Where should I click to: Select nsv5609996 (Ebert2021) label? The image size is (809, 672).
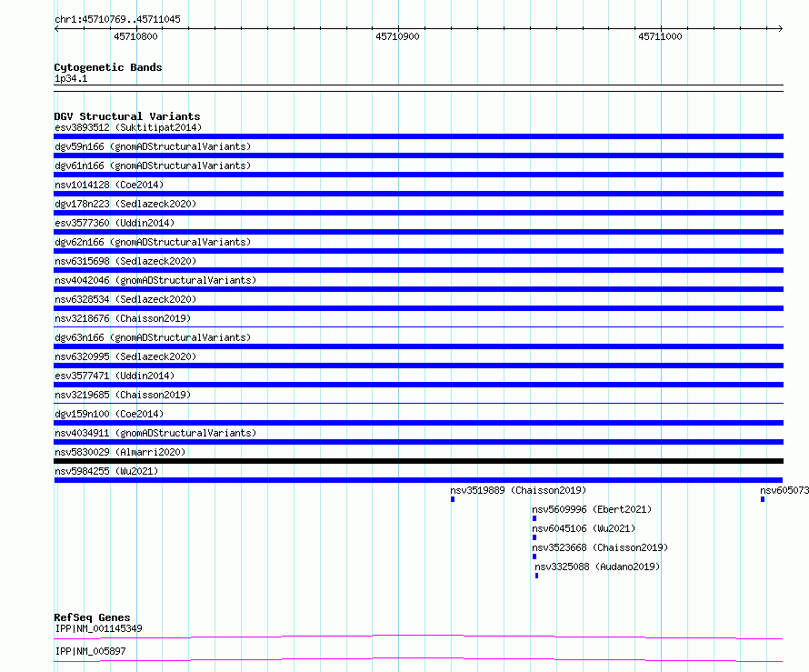[592, 509]
